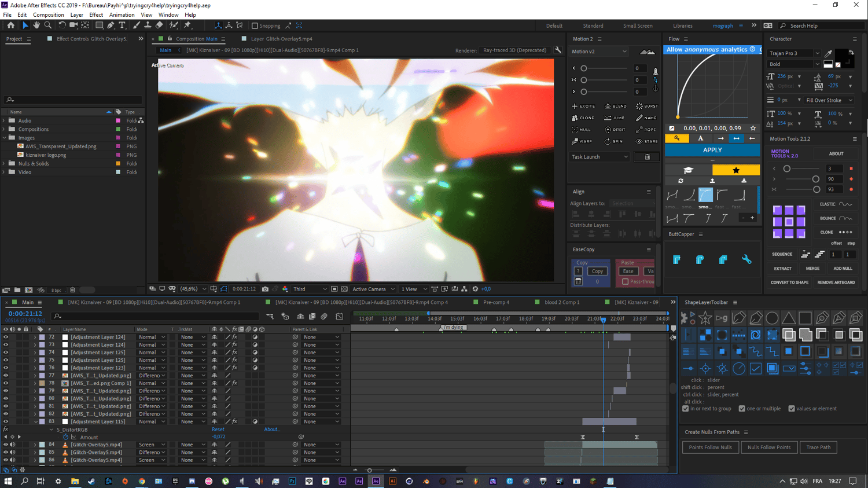The width and height of the screenshot is (868, 488).
Task: Select the Brush tool
Action: 137,25
